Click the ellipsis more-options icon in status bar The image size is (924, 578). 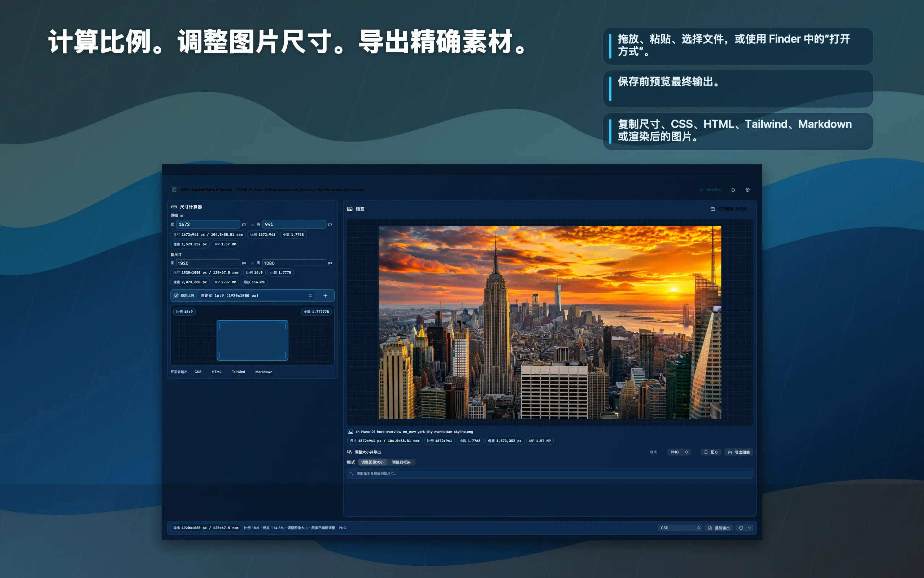[741, 528]
